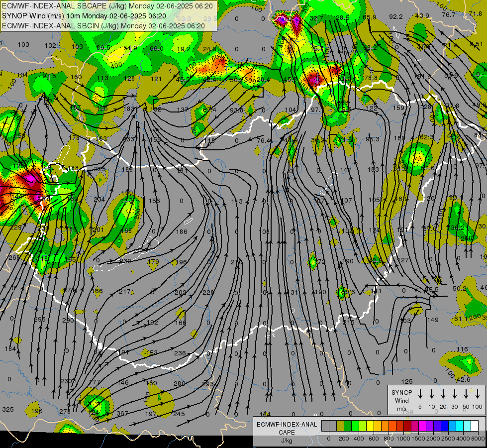
Task: Click the map value 76.7
Action: click(x=449, y=14)
